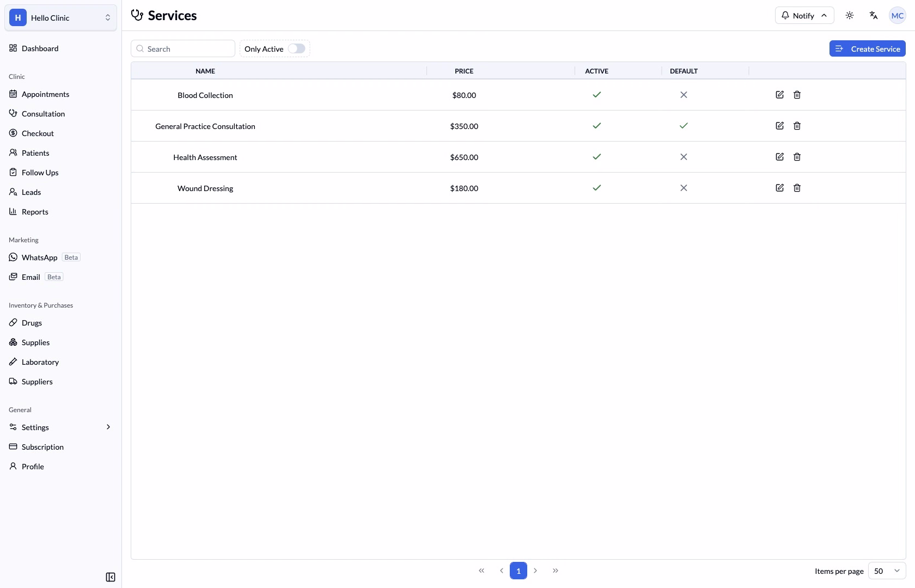Open the MC user avatar menu
The width and height of the screenshot is (915, 588).
coord(898,15)
